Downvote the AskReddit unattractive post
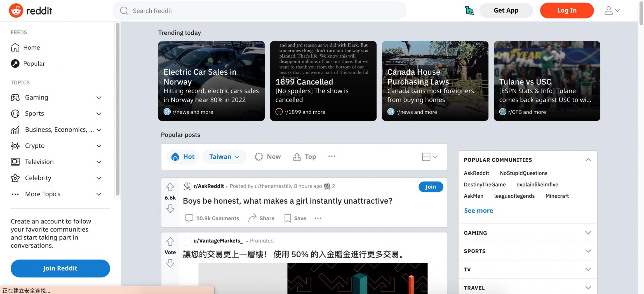This screenshot has width=644, height=294. coord(170,209)
